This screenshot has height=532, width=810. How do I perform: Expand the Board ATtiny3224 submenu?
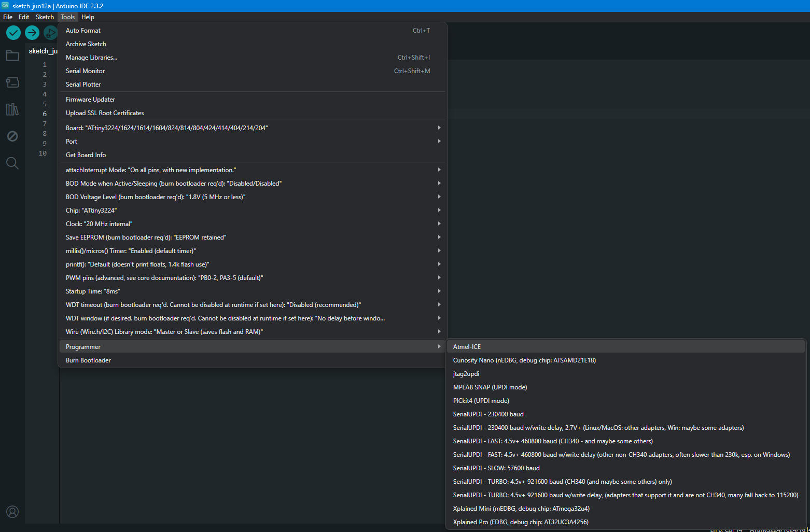tap(253, 128)
